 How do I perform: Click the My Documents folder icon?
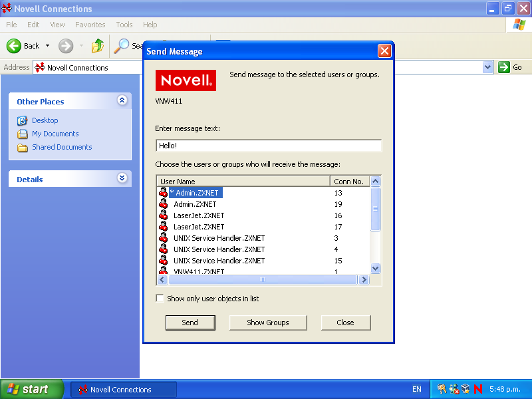point(23,134)
